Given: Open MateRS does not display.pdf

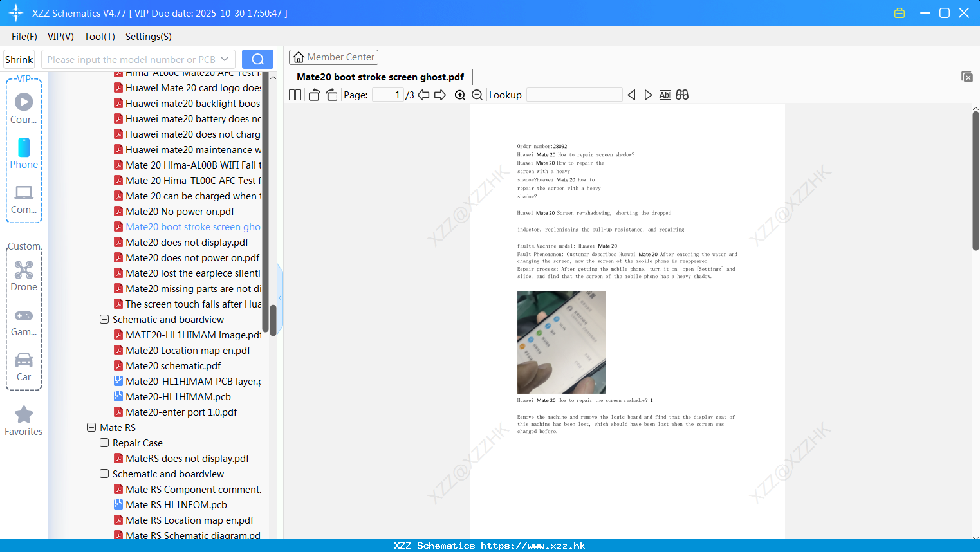Looking at the screenshot, I should click(187, 458).
